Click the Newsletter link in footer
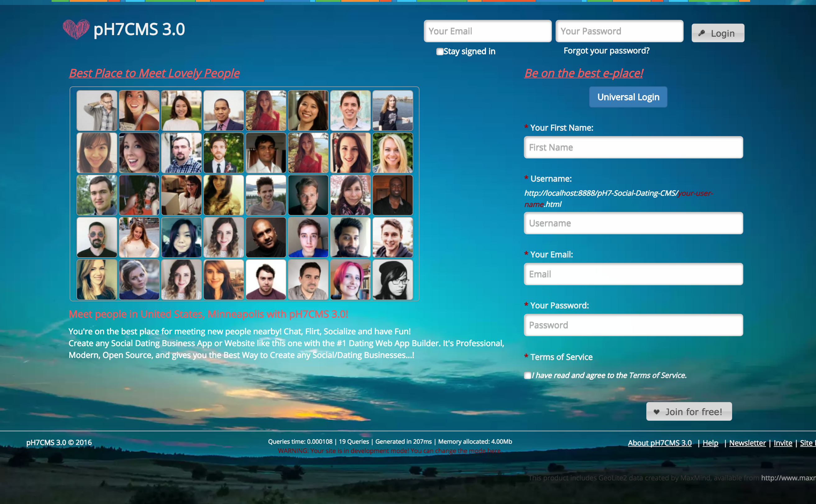The width and height of the screenshot is (816, 504). tap(748, 442)
